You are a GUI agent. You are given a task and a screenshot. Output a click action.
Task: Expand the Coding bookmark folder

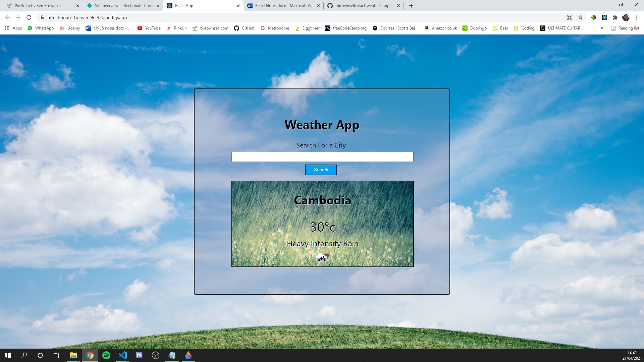[x=524, y=28]
